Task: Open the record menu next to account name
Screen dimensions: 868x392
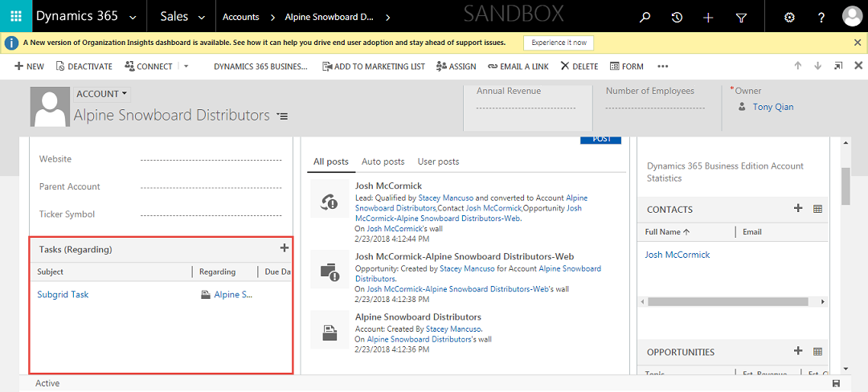Action: (282, 116)
